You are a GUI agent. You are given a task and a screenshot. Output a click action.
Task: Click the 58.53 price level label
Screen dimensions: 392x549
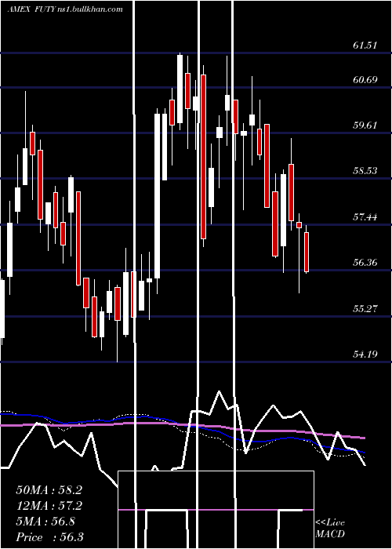pyautogui.click(x=365, y=170)
